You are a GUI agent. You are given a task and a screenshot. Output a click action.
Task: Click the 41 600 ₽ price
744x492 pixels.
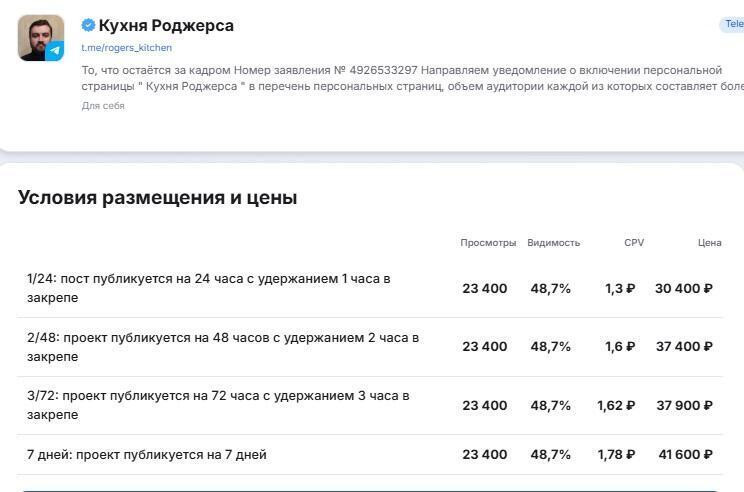685,455
